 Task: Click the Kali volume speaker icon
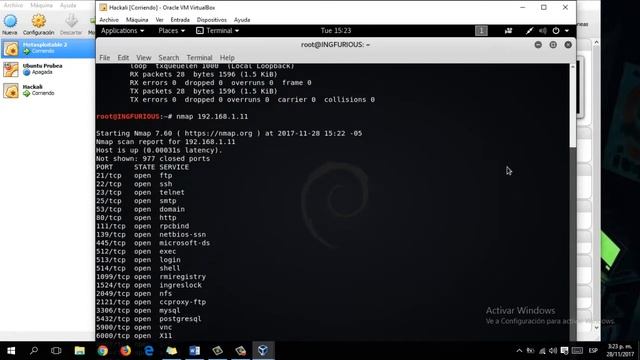542,31
